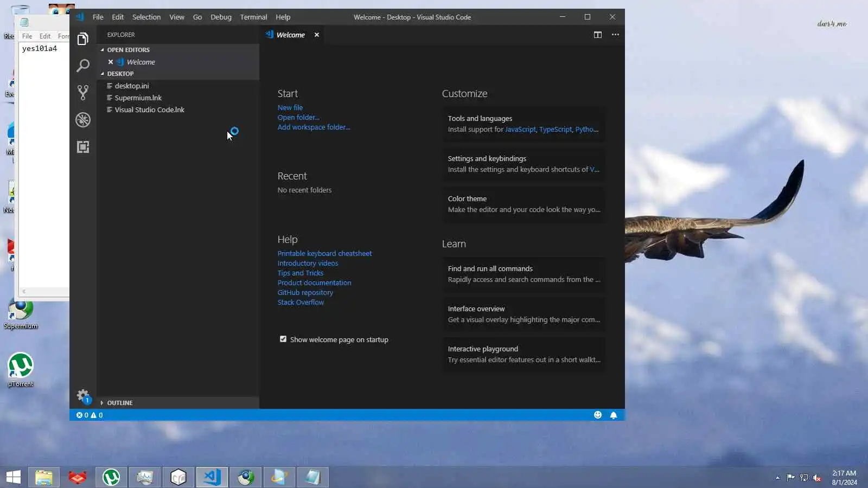Viewport: 868px width, 488px height.
Task: Open the Debug view bug icon
Action: [x=83, y=120]
